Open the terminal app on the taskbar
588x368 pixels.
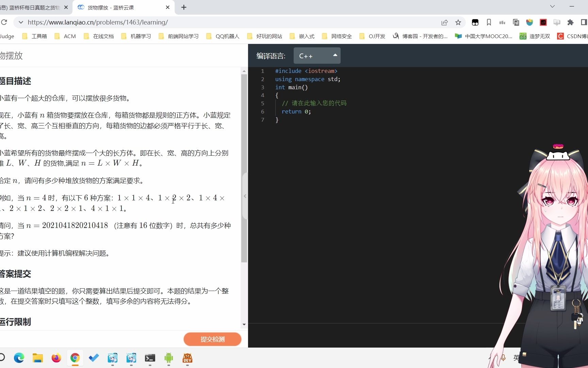pyautogui.click(x=150, y=358)
